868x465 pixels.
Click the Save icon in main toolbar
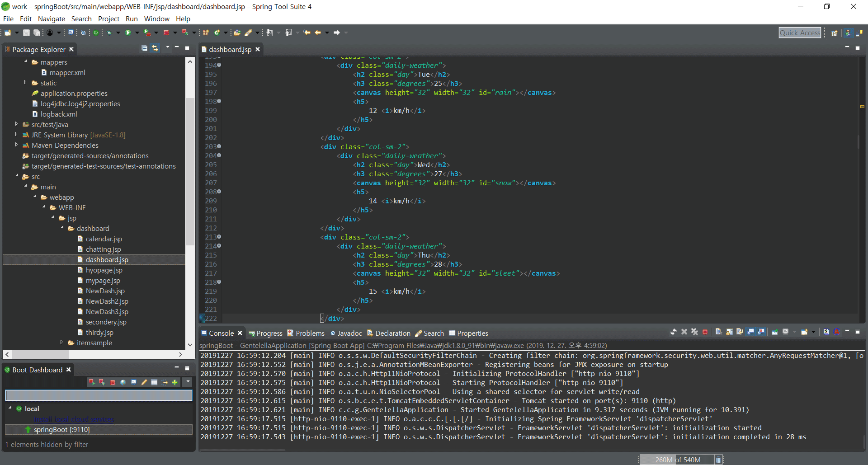point(26,33)
